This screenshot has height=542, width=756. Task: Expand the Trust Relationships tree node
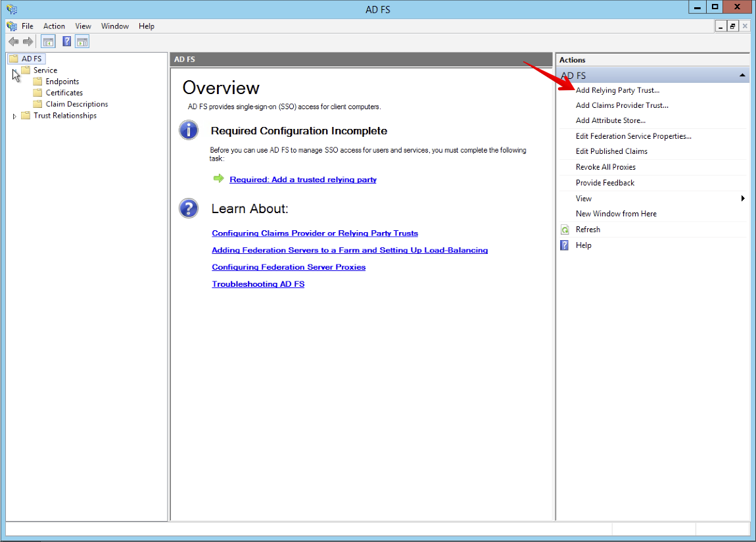click(x=14, y=116)
